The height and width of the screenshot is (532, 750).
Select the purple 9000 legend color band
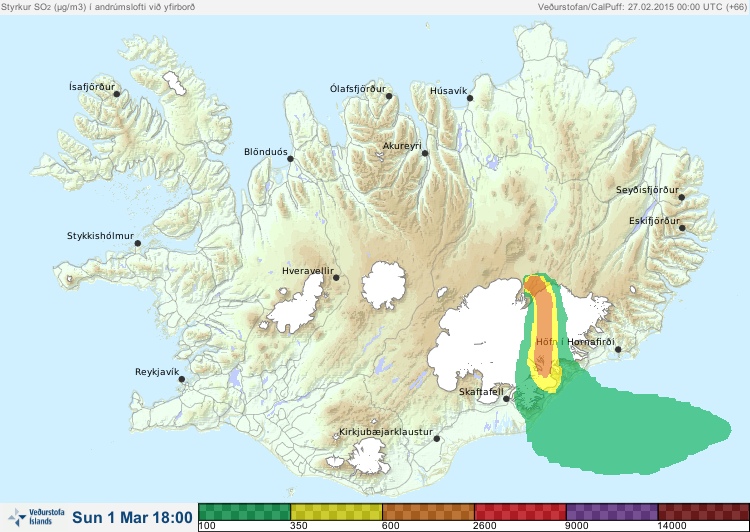coord(612,512)
